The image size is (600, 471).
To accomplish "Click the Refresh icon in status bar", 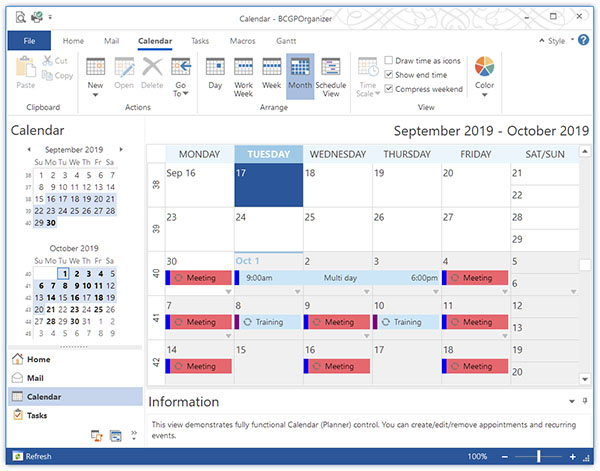I will pos(18,456).
